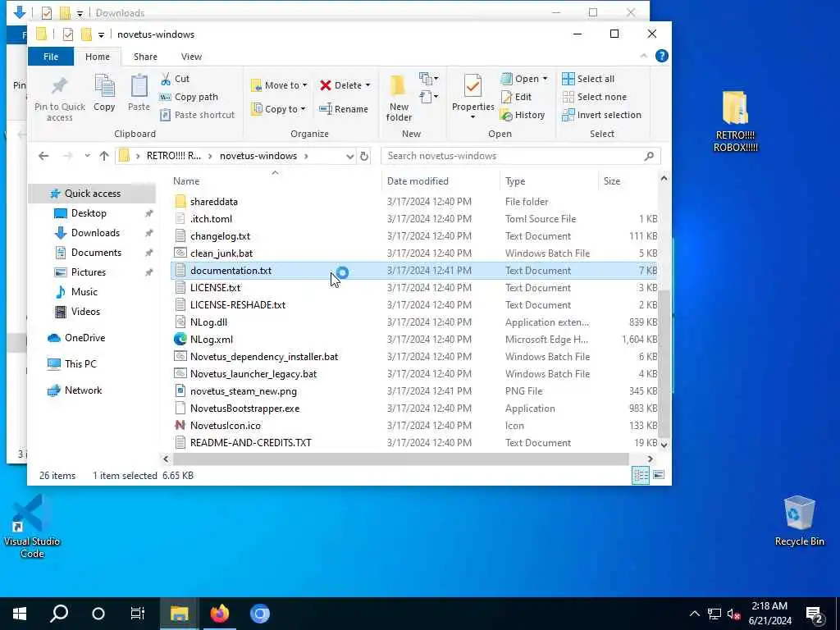Select Network in navigation pane
This screenshot has height=630, width=840.
pos(83,390)
